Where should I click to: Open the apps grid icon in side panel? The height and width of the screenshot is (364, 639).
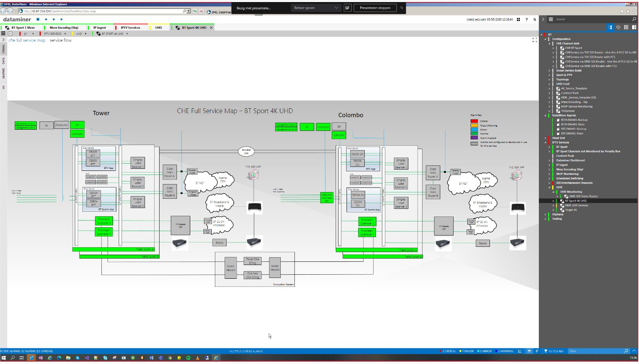[626, 27]
